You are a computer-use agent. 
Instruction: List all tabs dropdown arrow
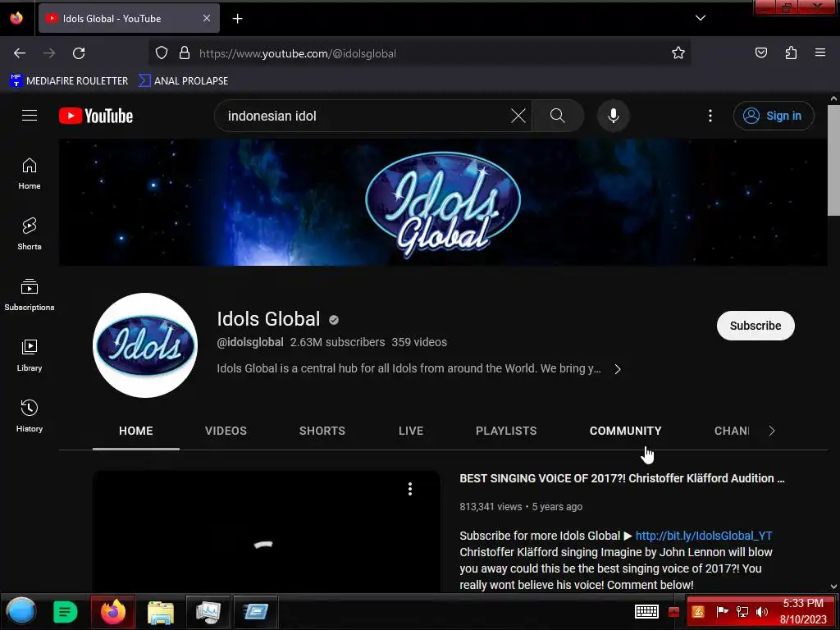point(701,18)
